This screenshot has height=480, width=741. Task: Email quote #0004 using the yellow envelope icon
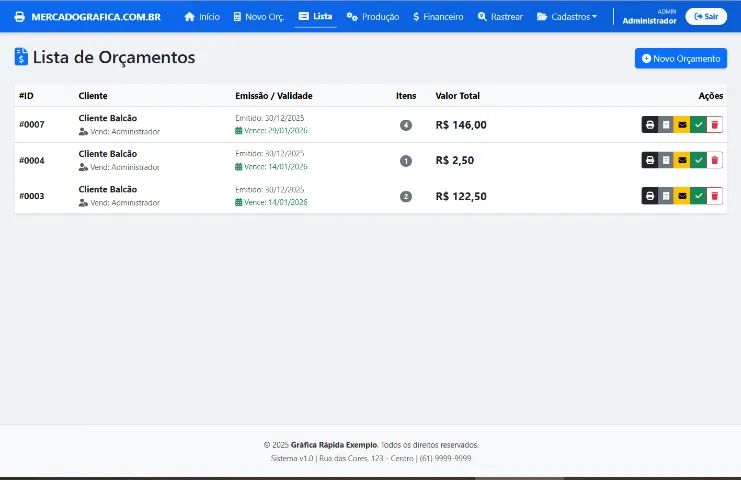(x=682, y=160)
